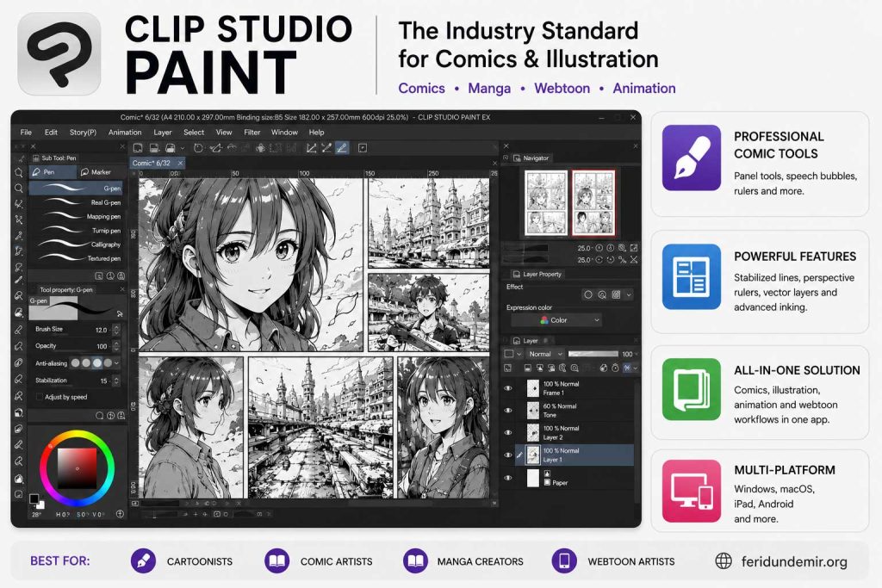
Task: Click the globe icon beside feridundemir.org
Action: 724,561
